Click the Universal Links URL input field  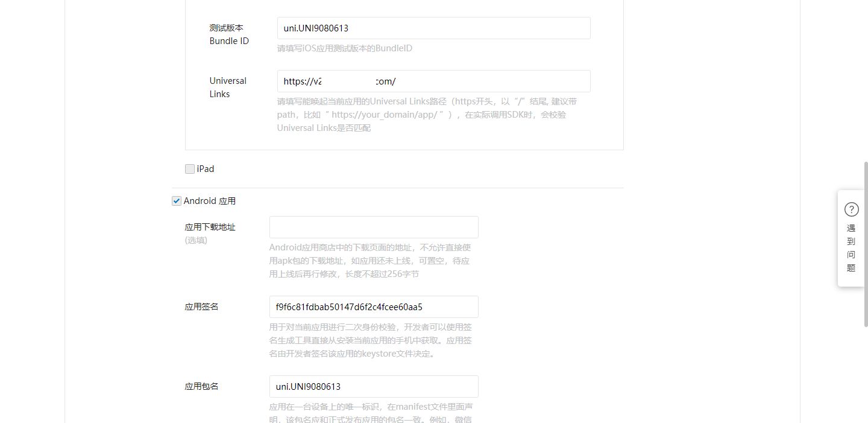pos(433,81)
